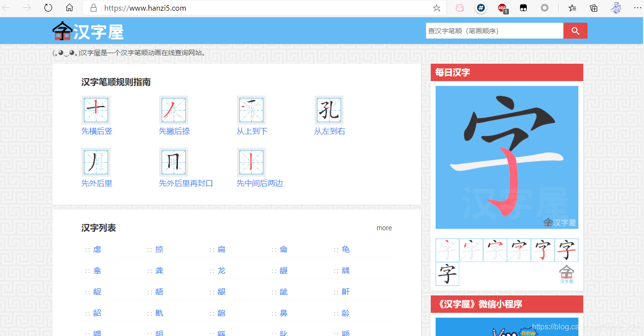
Task: Open the 先外后里 rule link
Action: [96, 183]
